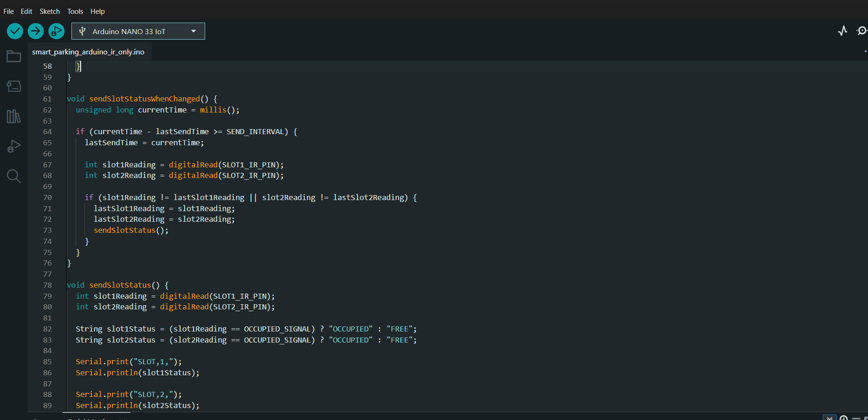Click Serial.println(slot1Status) line

click(x=138, y=373)
